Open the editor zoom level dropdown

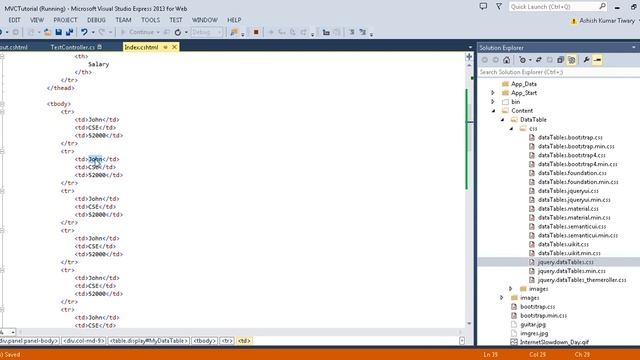(13, 332)
